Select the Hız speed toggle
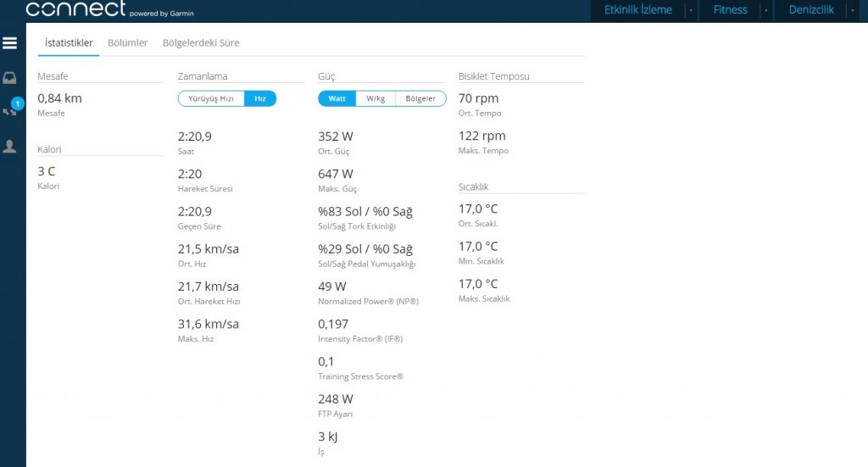This screenshot has width=868, height=467. click(260, 98)
